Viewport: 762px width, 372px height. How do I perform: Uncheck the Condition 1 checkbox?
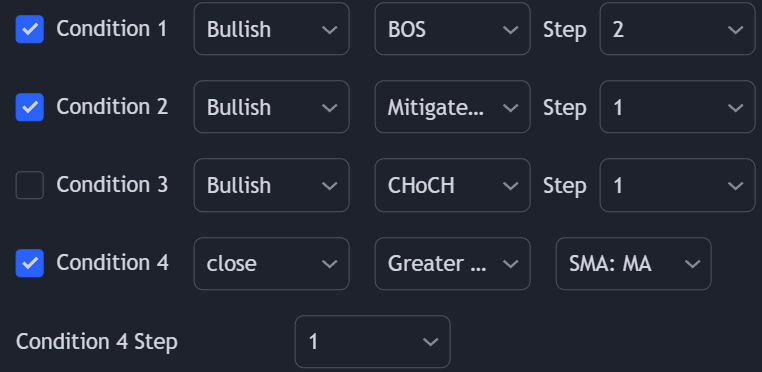pos(30,29)
